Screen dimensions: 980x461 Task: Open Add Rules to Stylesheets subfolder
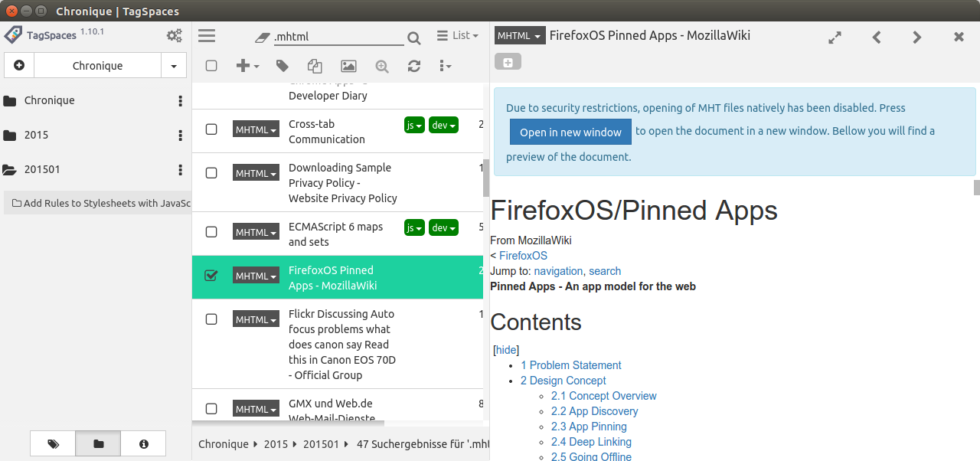click(x=98, y=203)
